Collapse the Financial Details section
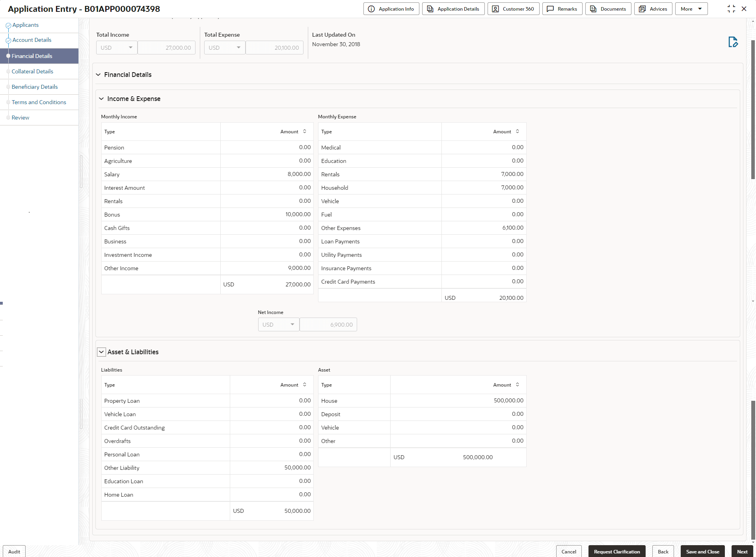Screen dimensions: 756x557 tap(98, 75)
